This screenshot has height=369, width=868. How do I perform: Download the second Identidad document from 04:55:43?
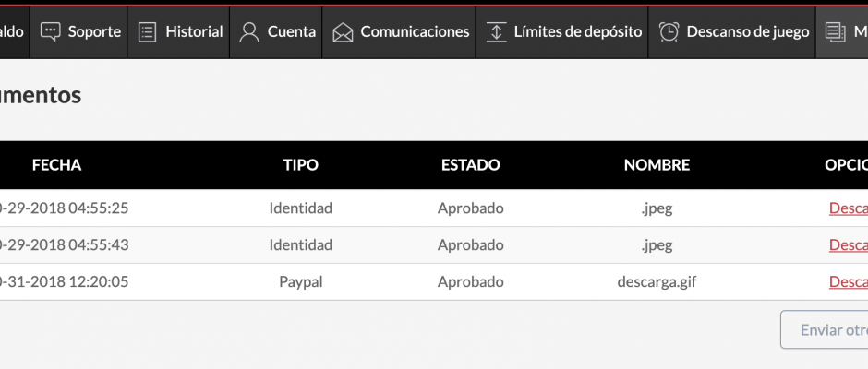[x=848, y=244]
